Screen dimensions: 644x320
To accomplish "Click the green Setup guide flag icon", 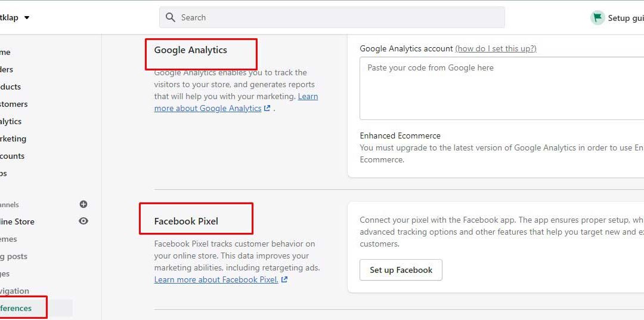I will (597, 17).
